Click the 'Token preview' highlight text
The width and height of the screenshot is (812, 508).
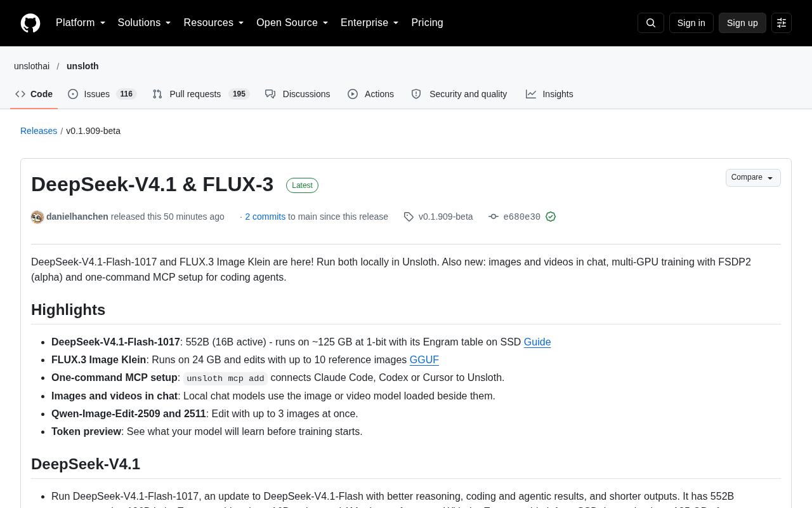pos(86,432)
